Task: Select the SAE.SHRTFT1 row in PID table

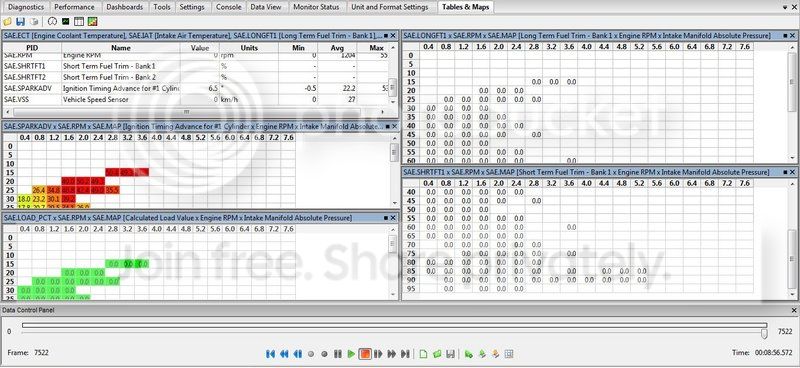Action: coord(195,66)
